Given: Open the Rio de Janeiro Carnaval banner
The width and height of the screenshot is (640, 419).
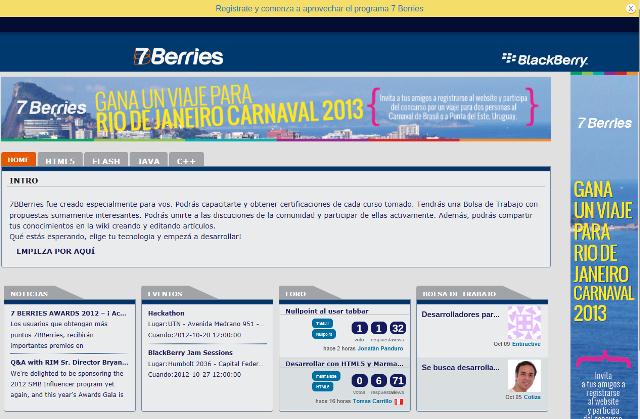Looking at the screenshot, I should (276, 109).
